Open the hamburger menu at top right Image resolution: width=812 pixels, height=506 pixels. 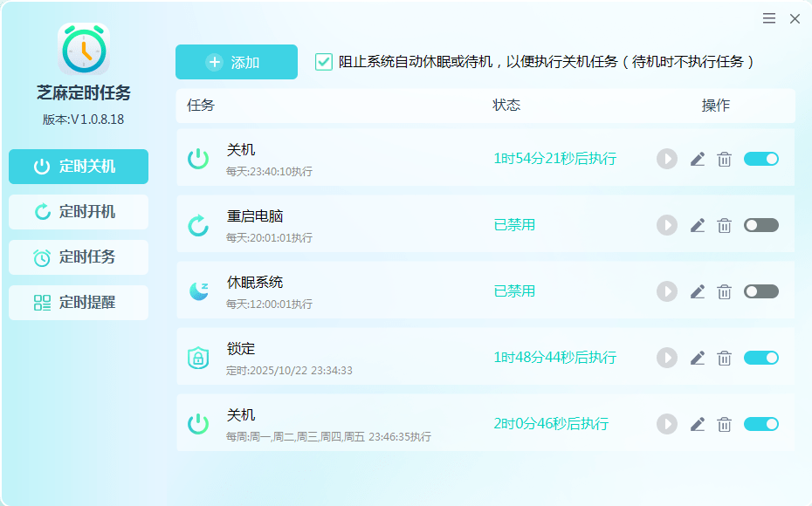tap(768, 17)
